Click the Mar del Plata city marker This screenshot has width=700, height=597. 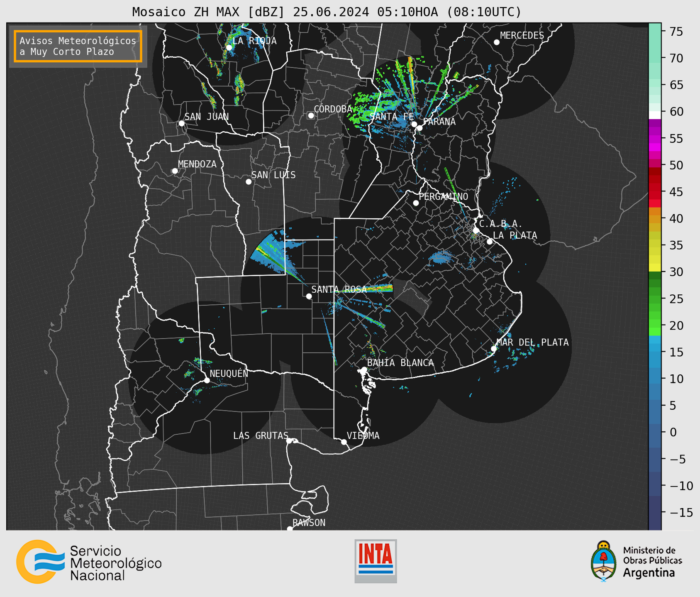493,349
